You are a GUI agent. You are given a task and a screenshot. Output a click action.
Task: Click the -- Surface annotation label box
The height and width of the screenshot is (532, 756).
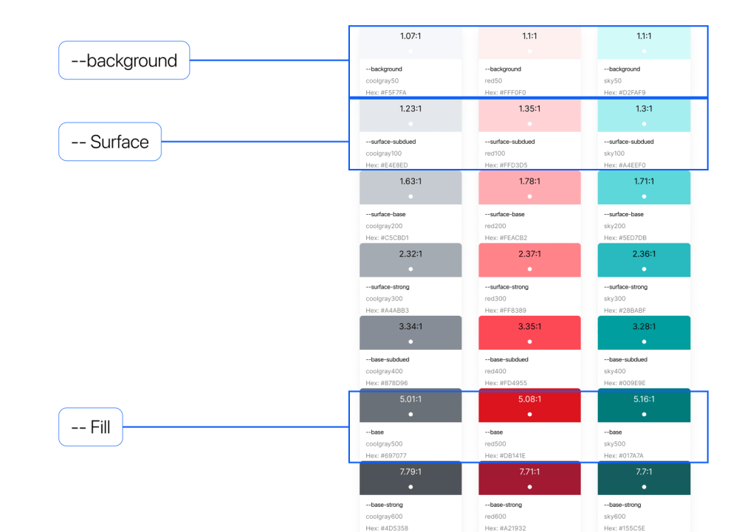(110, 142)
